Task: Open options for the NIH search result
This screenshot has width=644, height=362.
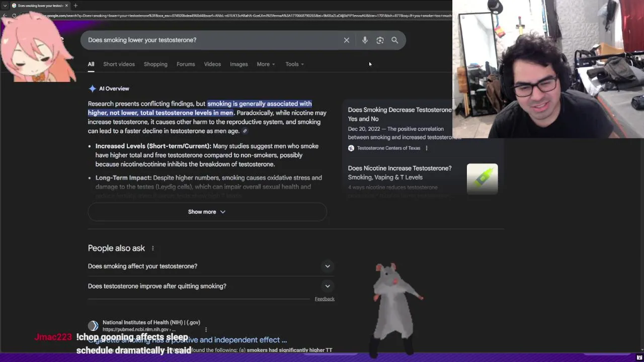Action: pos(206,330)
